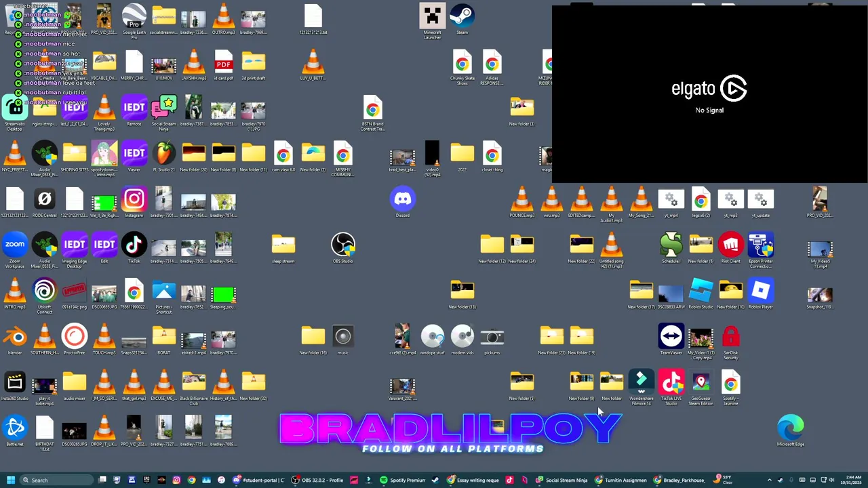Open the Windows Start button
The width and height of the screenshot is (868, 488).
(x=10, y=480)
